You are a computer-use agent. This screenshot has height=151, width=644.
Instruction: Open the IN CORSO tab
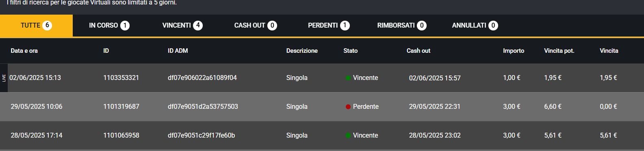pos(109,26)
